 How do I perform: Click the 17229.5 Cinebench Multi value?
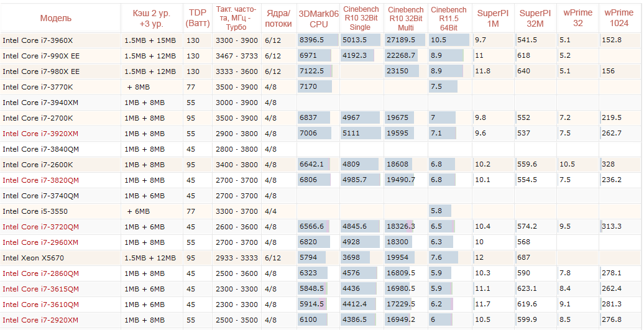400,304
